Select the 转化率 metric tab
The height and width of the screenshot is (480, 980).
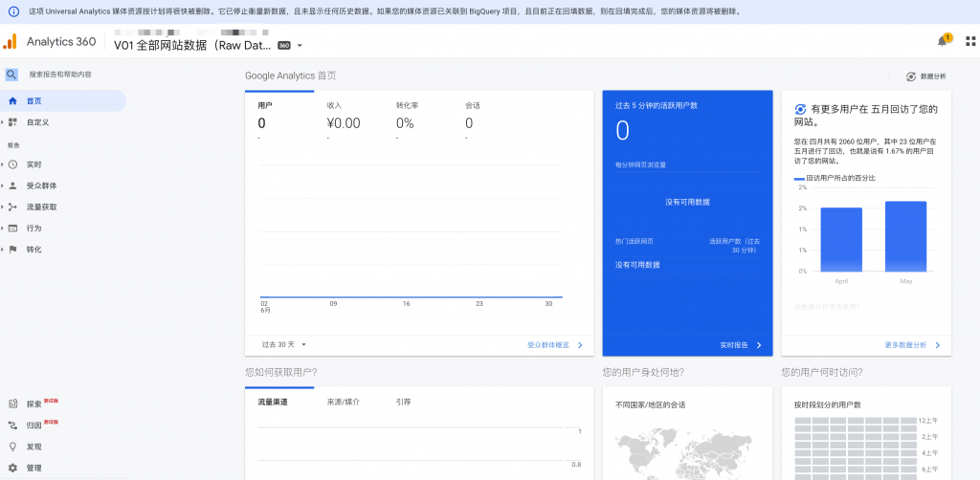(x=417, y=118)
